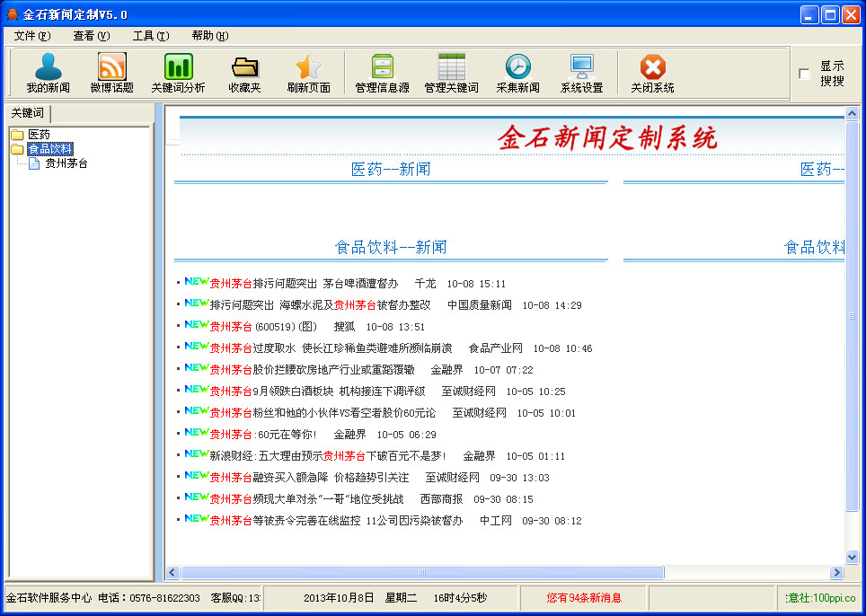
Task: Click the 100ppi.co text in status bar
Action: pyautogui.click(x=833, y=598)
